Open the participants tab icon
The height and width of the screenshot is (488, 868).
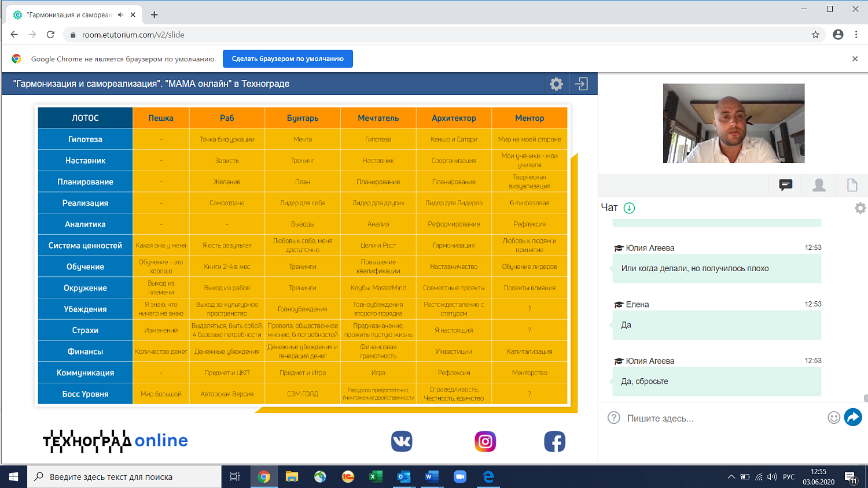819,185
